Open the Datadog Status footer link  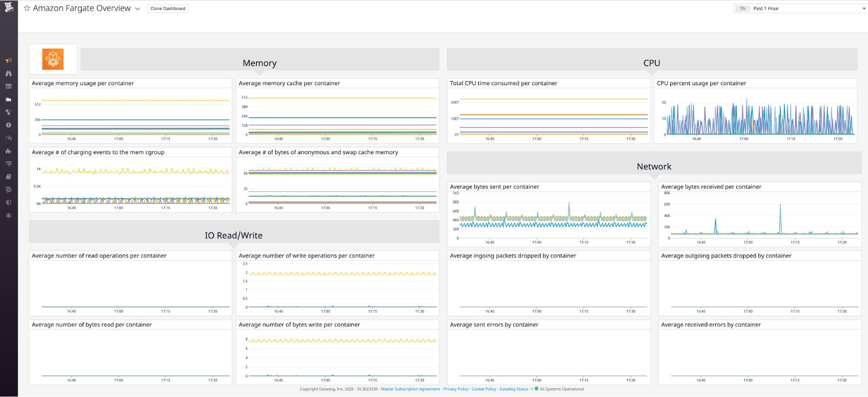click(x=513, y=389)
